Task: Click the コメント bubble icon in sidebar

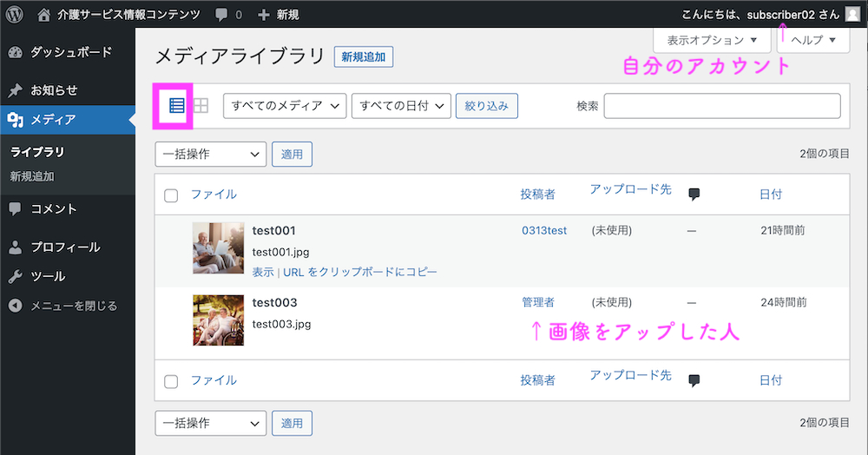Action: (x=16, y=209)
